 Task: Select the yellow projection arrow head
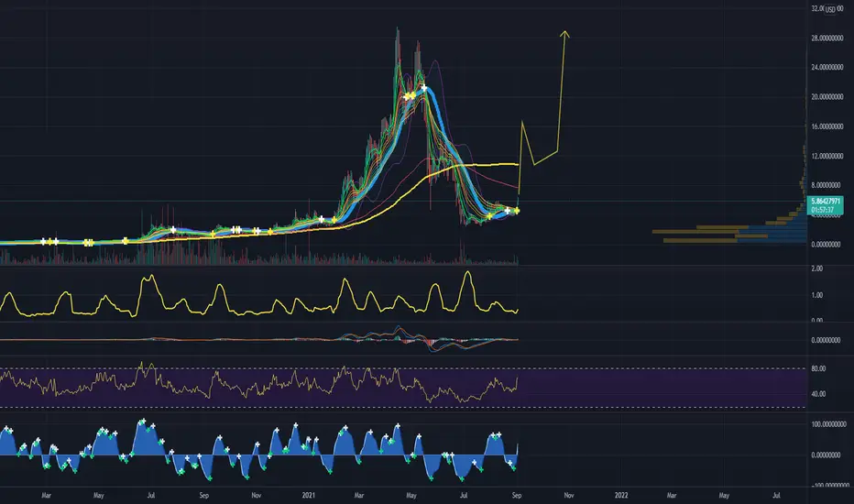(x=564, y=34)
